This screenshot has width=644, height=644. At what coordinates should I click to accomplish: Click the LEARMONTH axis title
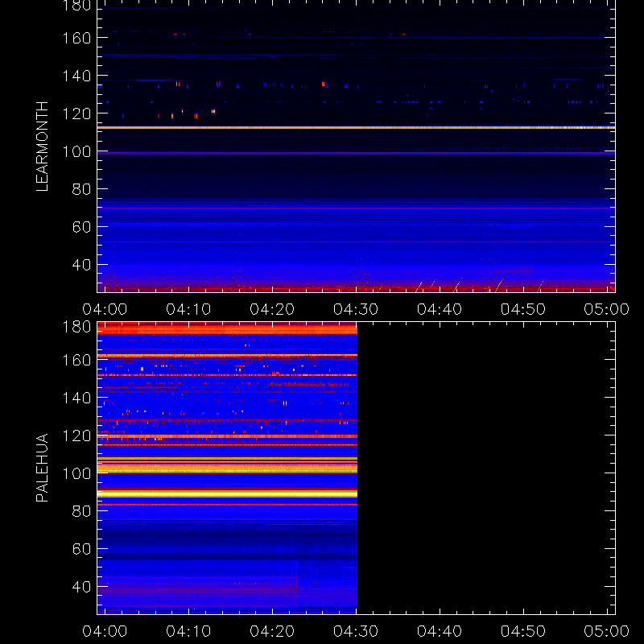click(x=43, y=147)
